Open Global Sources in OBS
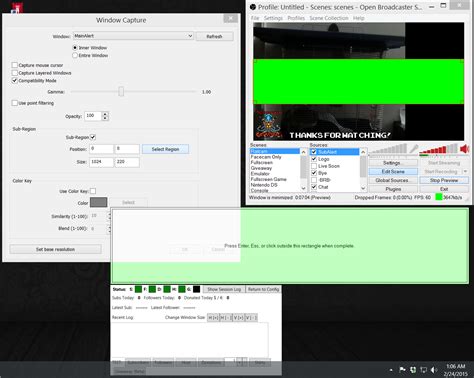Viewport: 474px width, 378px height. 393,180
